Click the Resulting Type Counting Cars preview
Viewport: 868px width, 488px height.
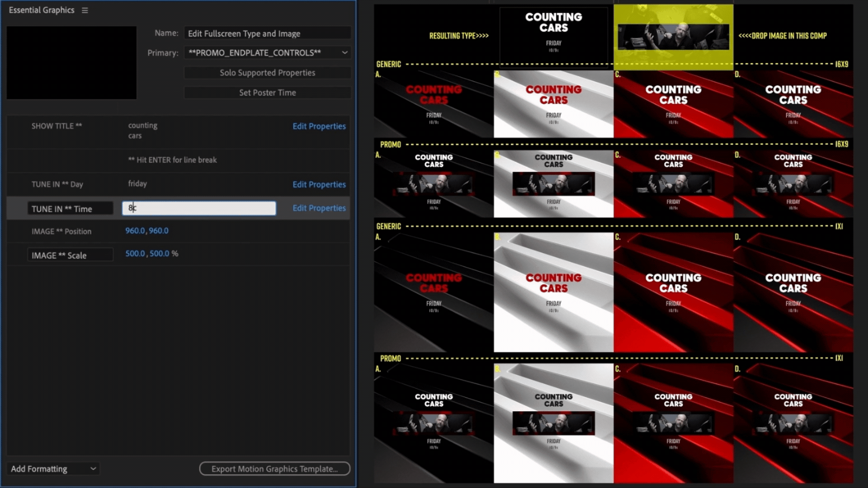(x=553, y=34)
